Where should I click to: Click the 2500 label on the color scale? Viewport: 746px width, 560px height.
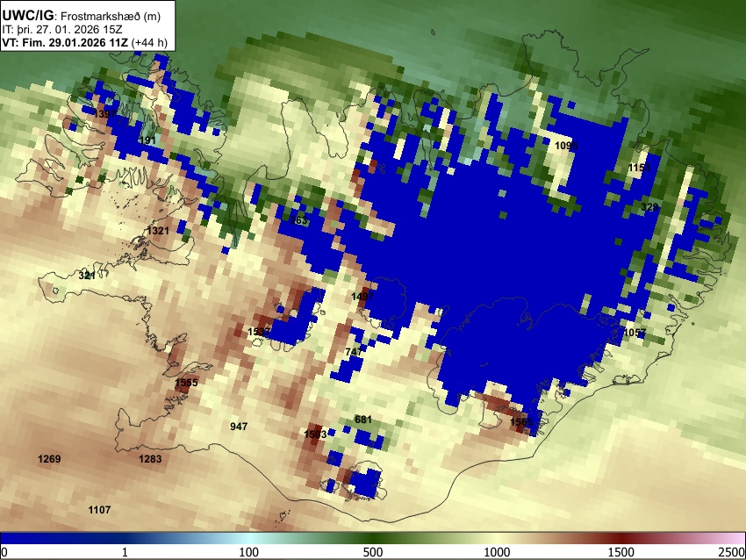pos(732,552)
